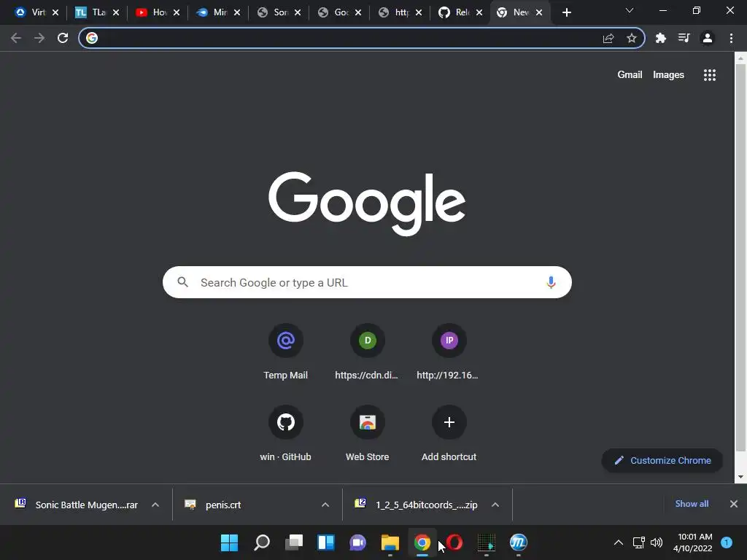Share this page via share icon
Screen dimensions: 747x560
[608, 38]
